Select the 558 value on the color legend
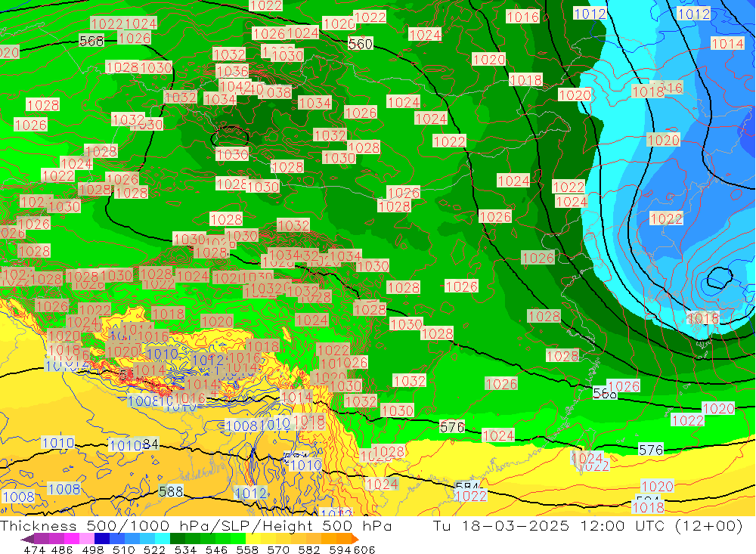The image size is (756, 554). click(x=247, y=549)
